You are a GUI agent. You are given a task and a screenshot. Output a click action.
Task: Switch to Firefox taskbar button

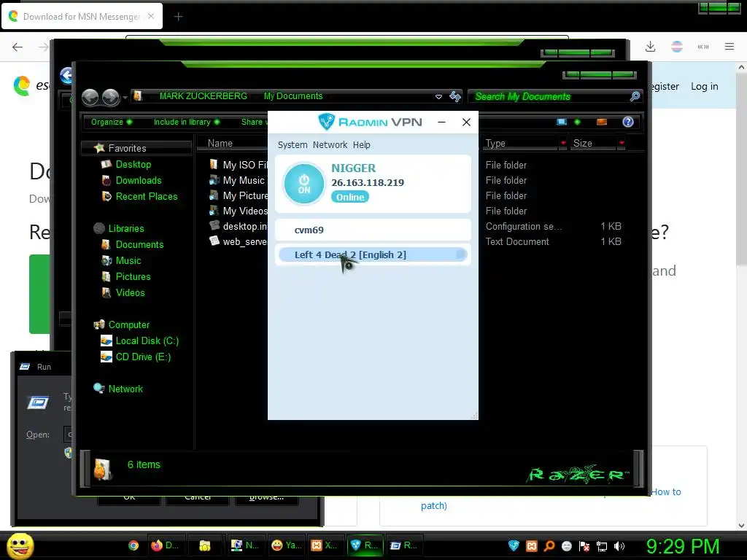(165, 545)
